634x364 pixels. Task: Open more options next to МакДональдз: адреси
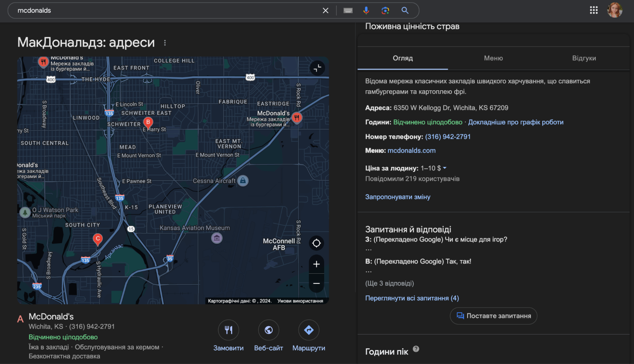[x=165, y=43]
